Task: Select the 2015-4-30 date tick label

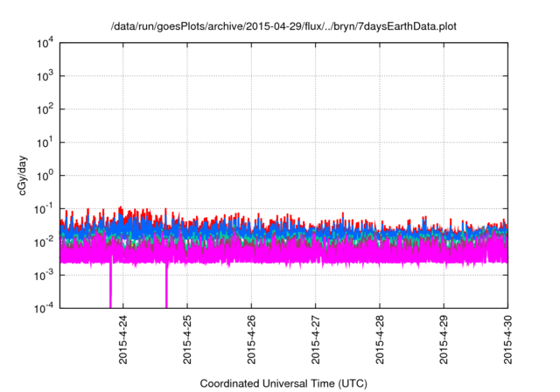Action: (x=507, y=339)
